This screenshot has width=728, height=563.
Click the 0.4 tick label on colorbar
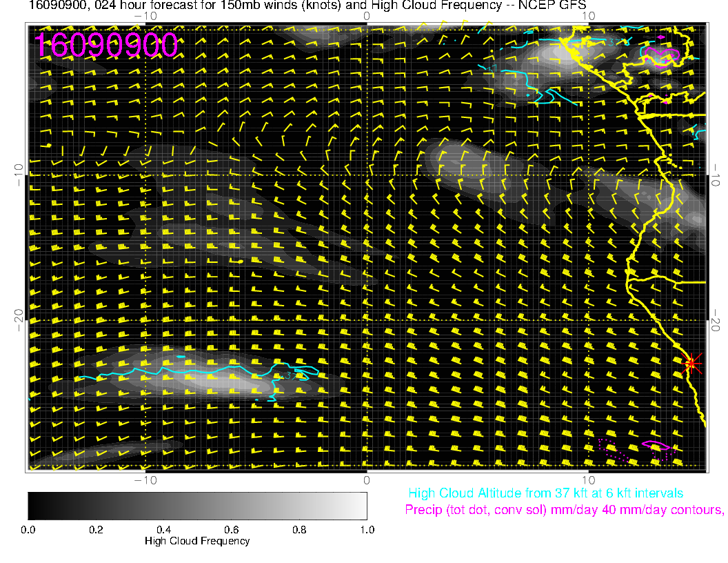[163, 530]
